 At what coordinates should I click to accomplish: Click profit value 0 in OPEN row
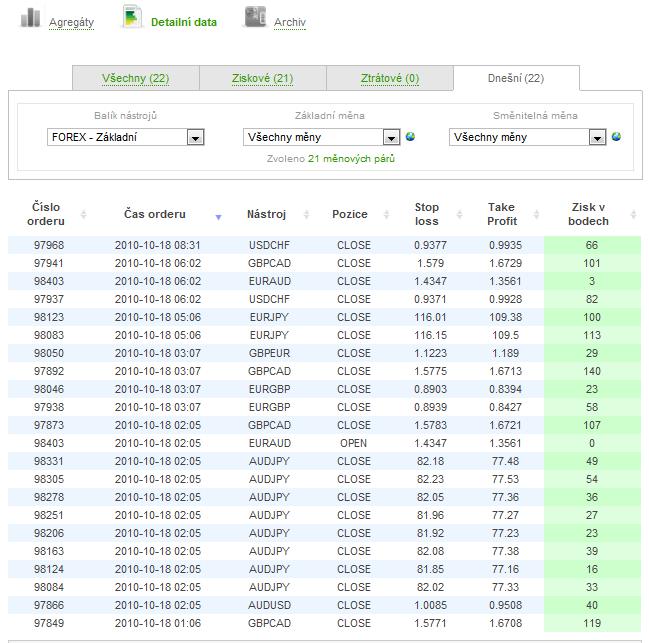592,443
